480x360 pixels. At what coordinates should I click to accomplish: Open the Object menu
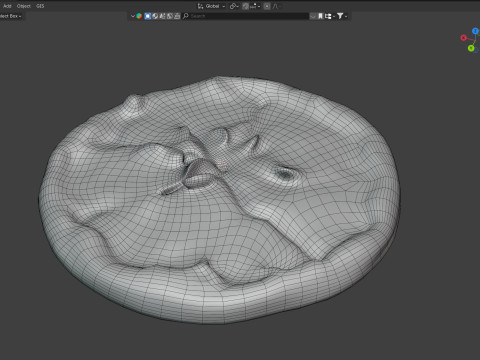[x=24, y=6]
